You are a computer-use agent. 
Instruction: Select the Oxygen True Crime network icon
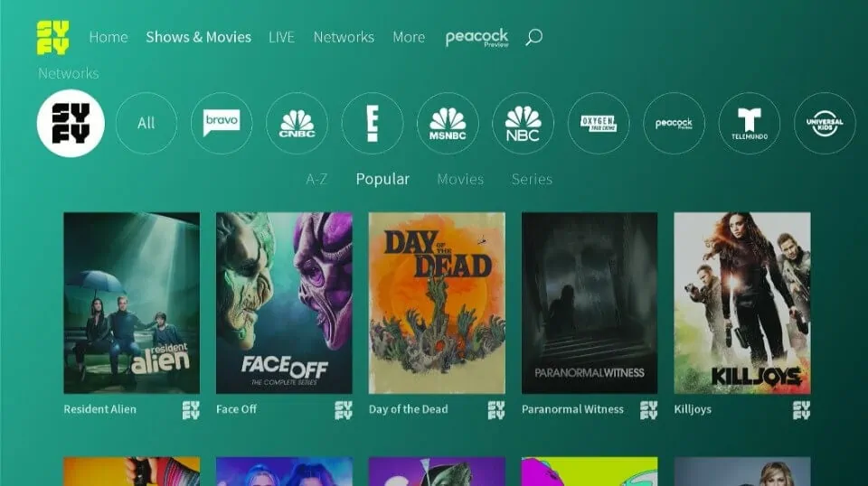[x=599, y=123]
